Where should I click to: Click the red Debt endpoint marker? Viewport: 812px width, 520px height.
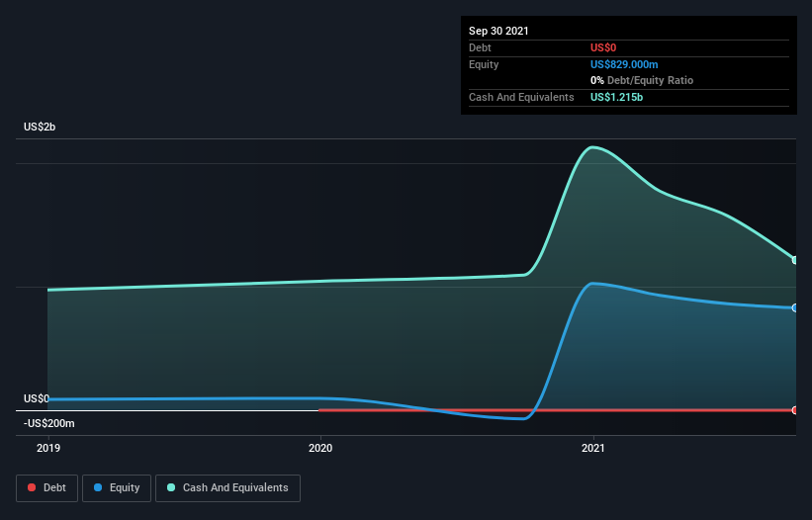coord(795,410)
